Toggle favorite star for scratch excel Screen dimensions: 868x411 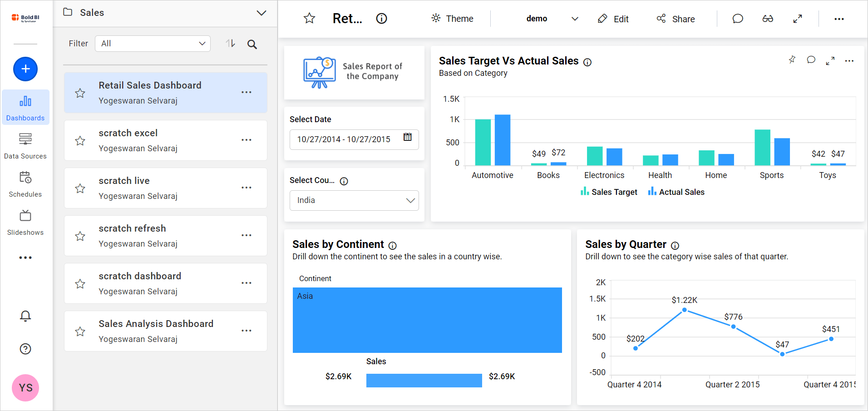[80, 141]
